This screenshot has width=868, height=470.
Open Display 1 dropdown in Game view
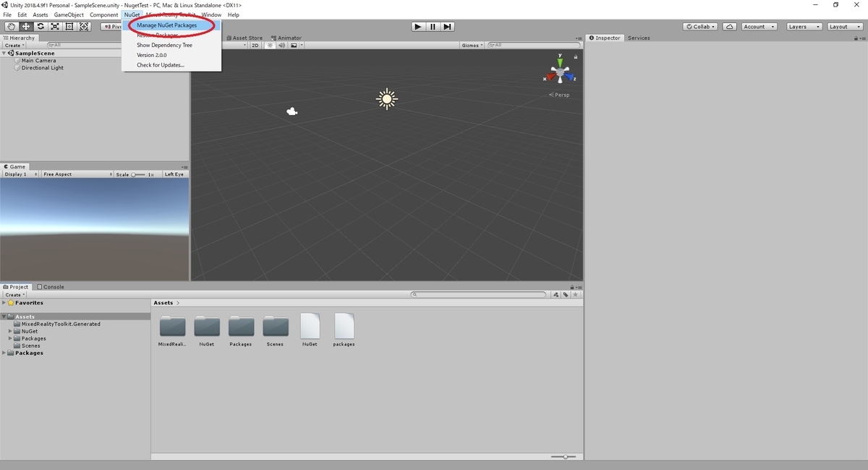coord(20,174)
